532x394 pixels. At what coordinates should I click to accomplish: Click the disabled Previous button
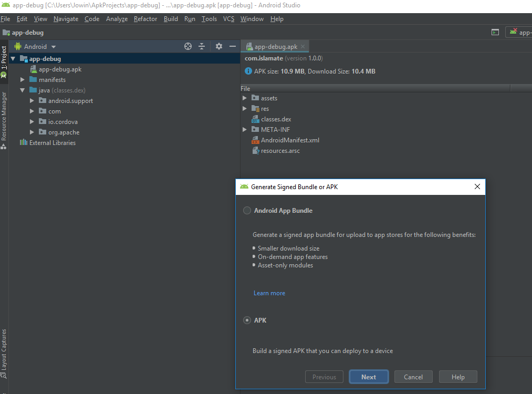[x=324, y=377]
